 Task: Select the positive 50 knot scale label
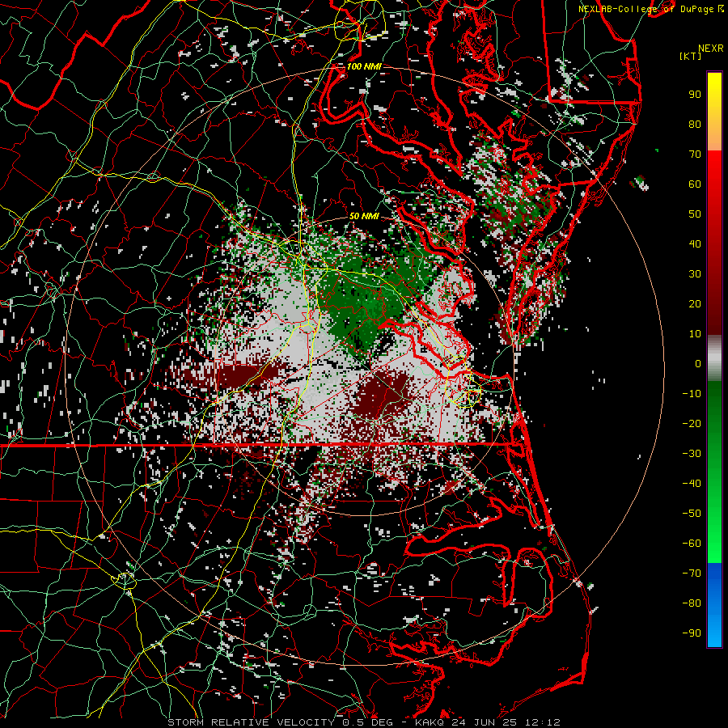click(x=695, y=214)
